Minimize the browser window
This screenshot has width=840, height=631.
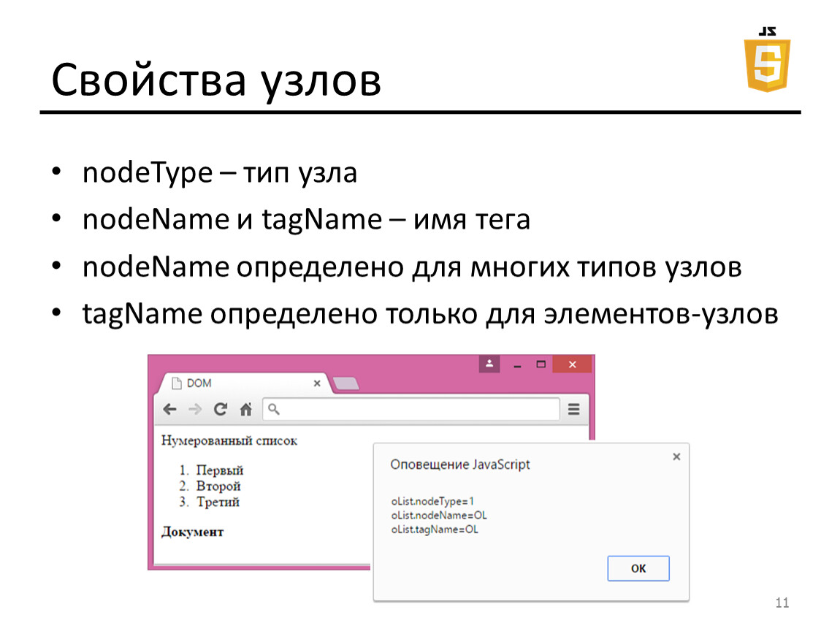tap(517, 364)
